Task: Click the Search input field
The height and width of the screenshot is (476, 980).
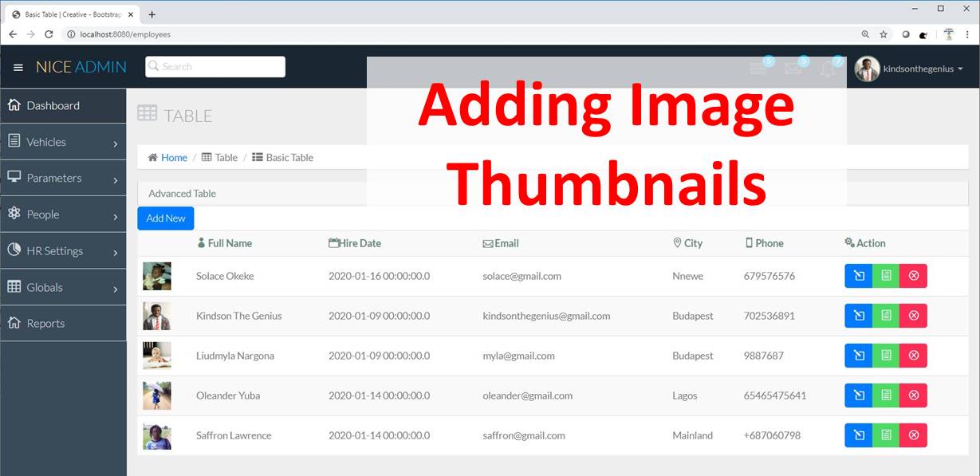Action: pyautogui.click(x=214, y=66)
